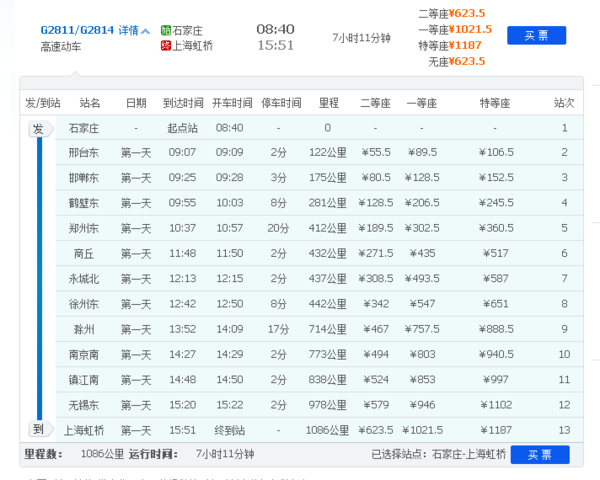Click the 一等座 column header
The height and width of the screenshot is (480, 600).
click(x=422, y=103)
